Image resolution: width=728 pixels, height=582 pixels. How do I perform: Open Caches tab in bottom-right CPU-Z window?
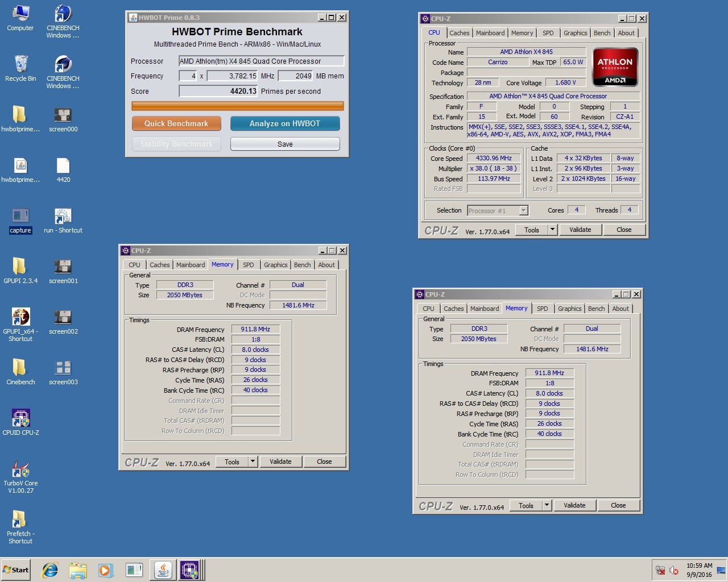[454, 309]
